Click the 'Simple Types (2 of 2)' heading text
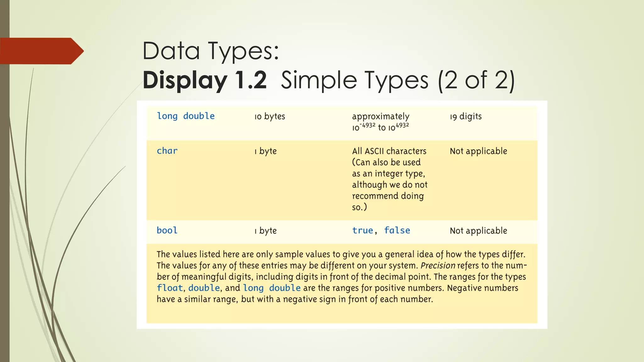Screen dimensions: 644x362 point(398,81)
